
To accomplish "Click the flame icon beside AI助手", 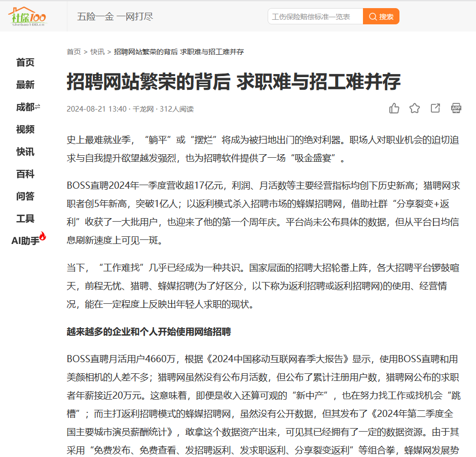I will 43,236.
